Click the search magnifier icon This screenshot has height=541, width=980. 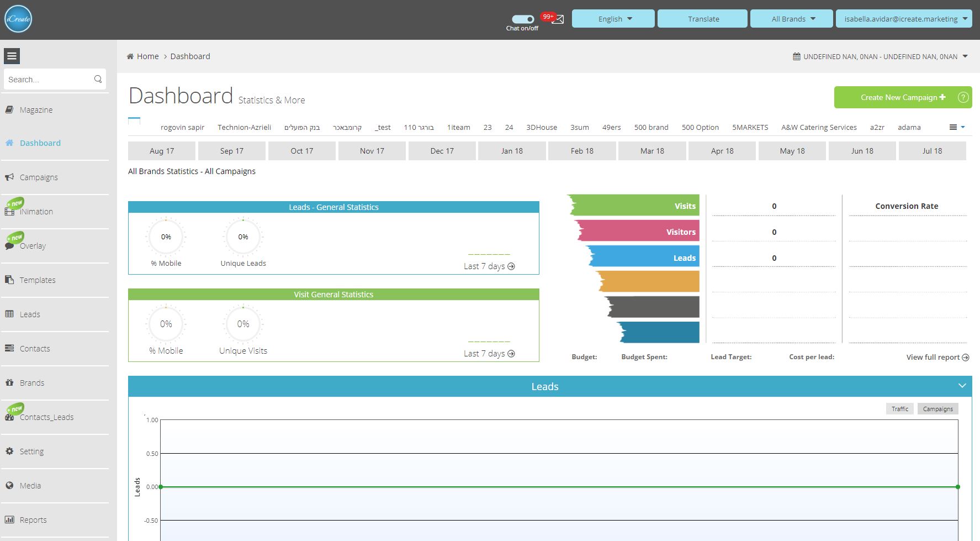[x=98, y=79]
